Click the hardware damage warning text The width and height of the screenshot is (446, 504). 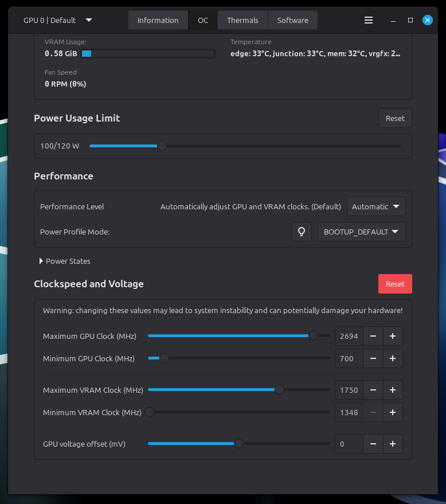tap(222, 311)
